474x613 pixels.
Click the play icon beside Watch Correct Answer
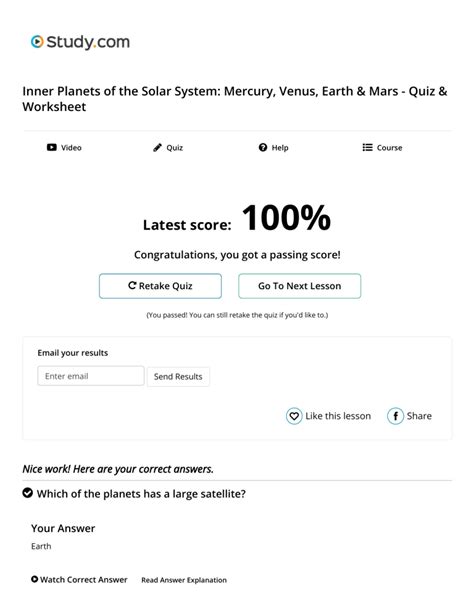[34, 579]
